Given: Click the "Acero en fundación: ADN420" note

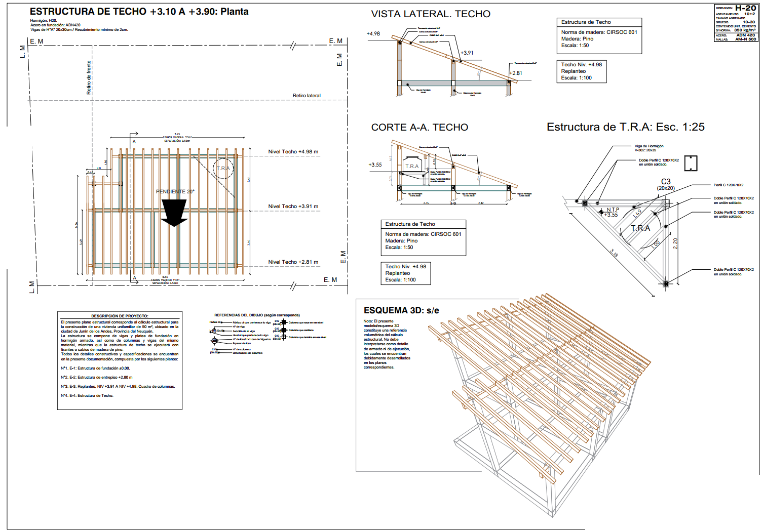Looking at the screenshot, I should click(55, 25).
